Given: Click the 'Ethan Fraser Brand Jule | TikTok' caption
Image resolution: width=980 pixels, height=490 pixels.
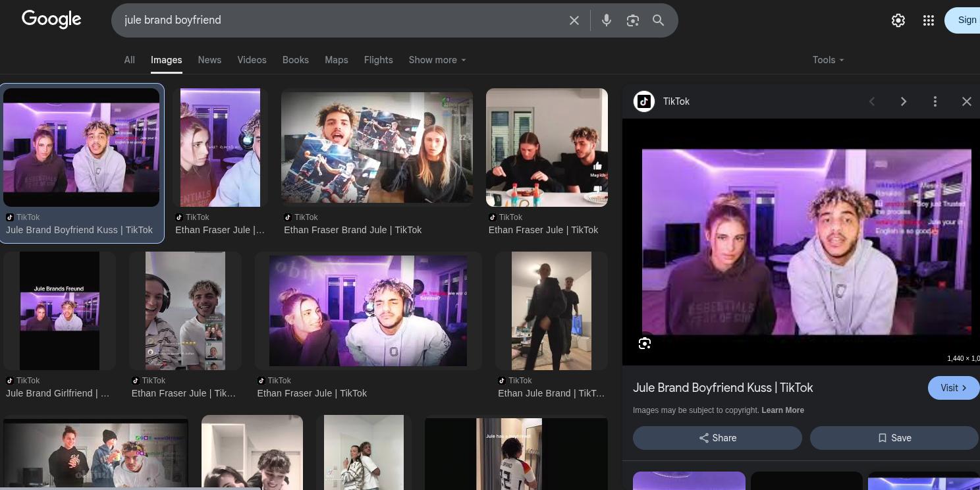Looking at the screenshot, I should 353,230.
